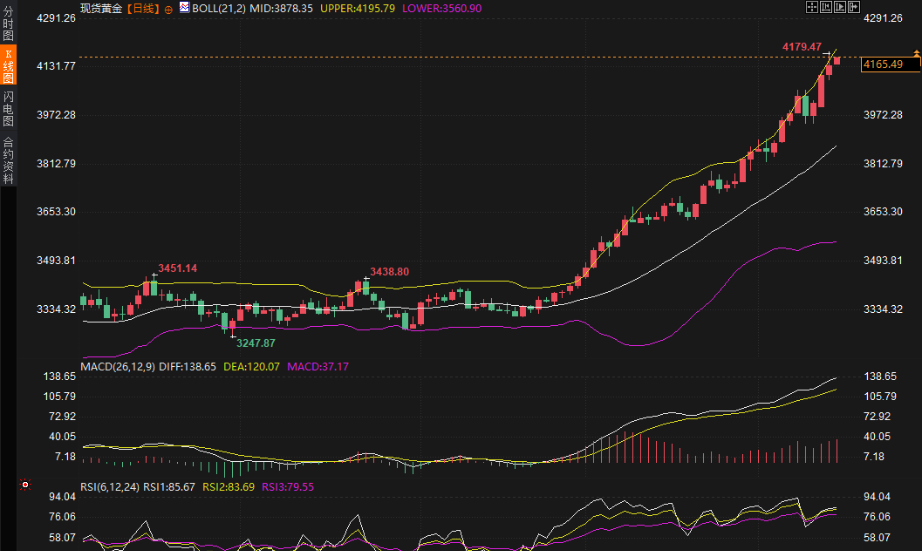Click the red dot marker left of RSI panel
Image resolution: width=922 pixels, height=551 pixels.
click(x=25, y=484)
